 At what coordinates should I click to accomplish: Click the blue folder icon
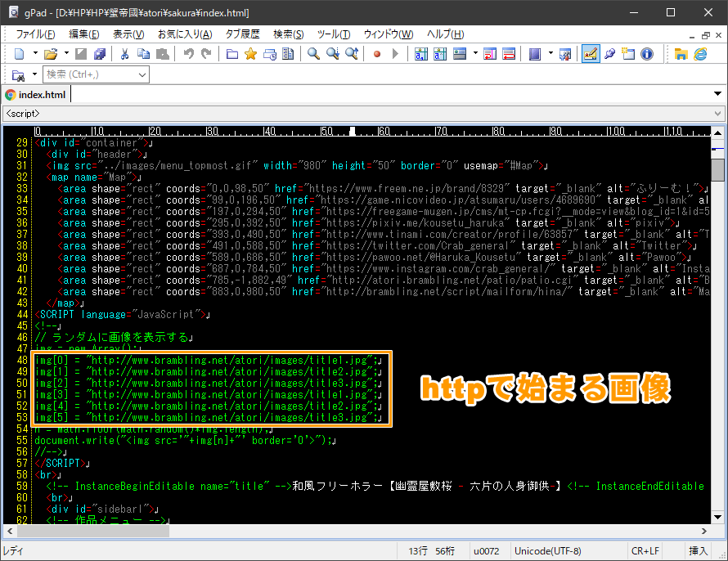[x=232, y=54]
